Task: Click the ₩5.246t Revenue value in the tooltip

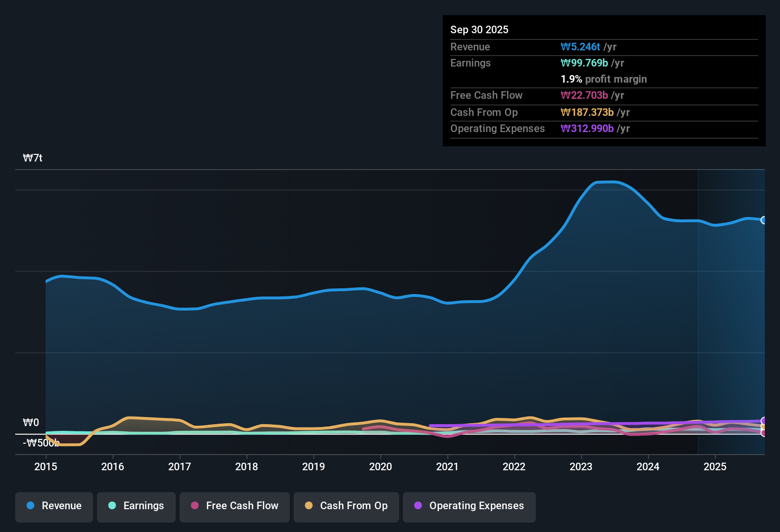Action: pyautogui.click(x=580, y=47)
